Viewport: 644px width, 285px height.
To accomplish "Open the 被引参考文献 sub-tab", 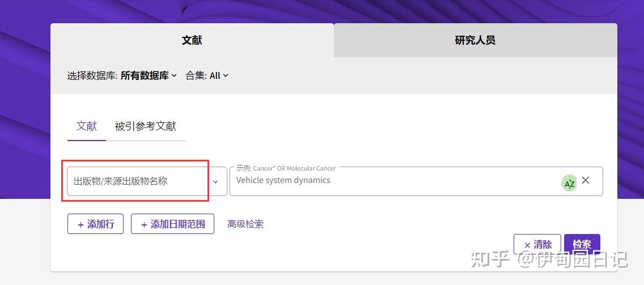I will [145, 126].
